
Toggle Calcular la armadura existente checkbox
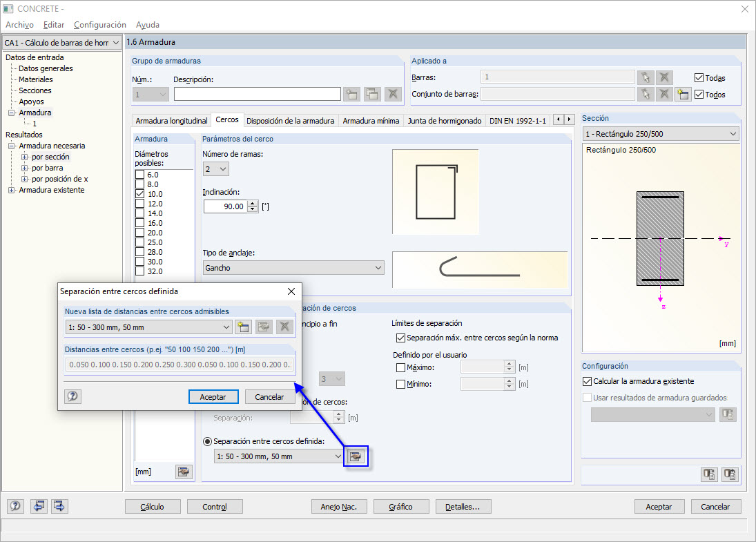click(587, 381)
